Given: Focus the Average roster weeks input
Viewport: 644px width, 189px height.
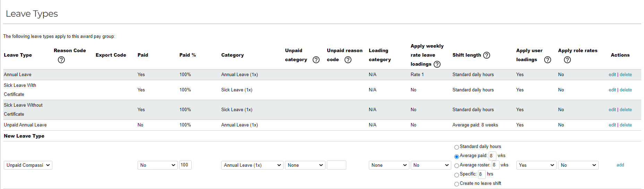Looking at the screenshot, I should pyautogui.click(x=495, y=165).
